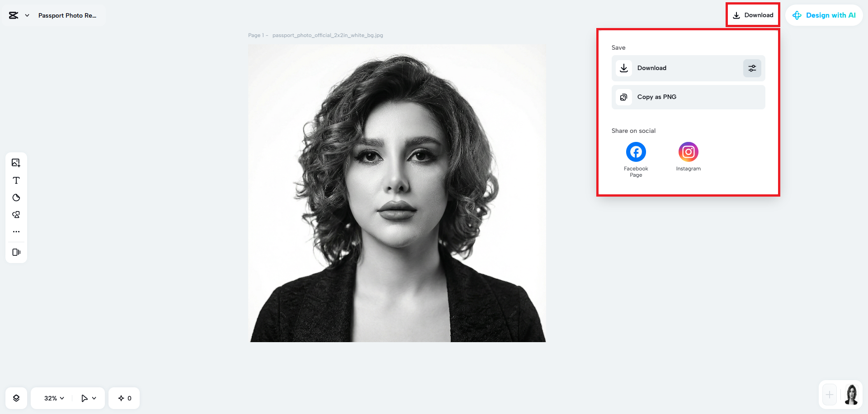The image size is (868, 414).
Task: Expand the CapCut logo menu chevron
Action: (27, 15)
